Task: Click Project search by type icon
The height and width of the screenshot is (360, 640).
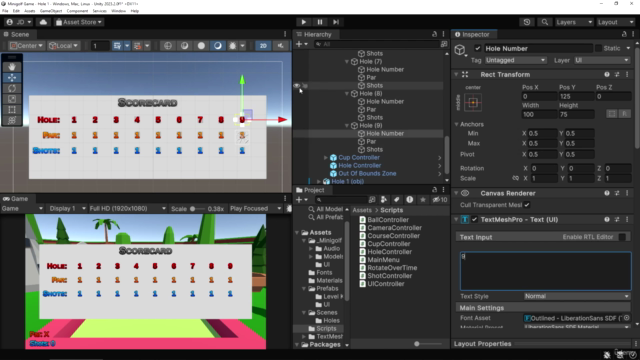Action: [x=383, y=200]
